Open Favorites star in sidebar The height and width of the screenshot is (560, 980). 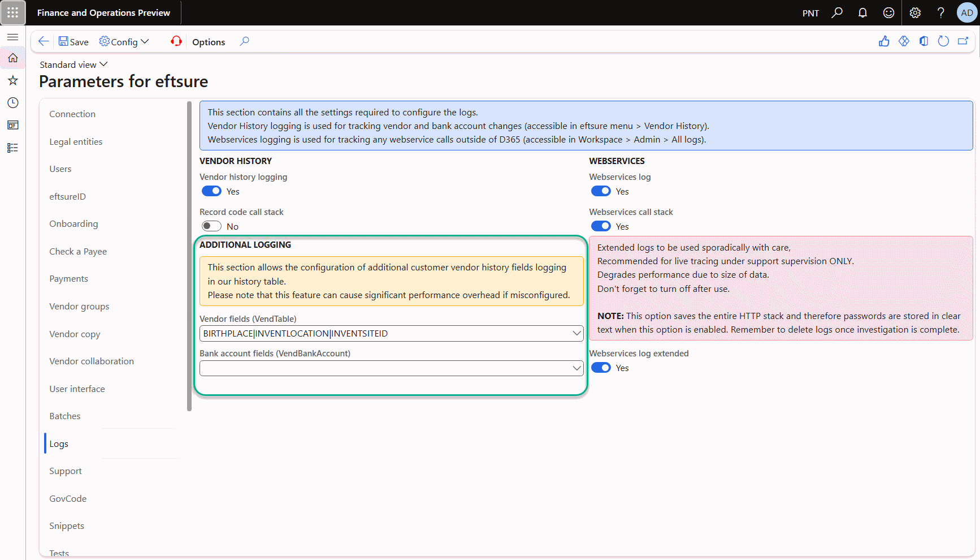click(12, 80)
